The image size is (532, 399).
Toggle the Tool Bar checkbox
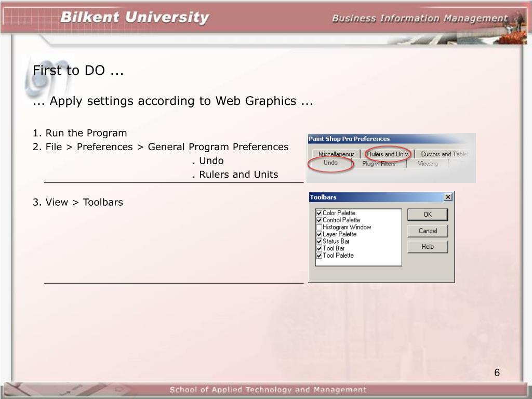coord(319,248)
